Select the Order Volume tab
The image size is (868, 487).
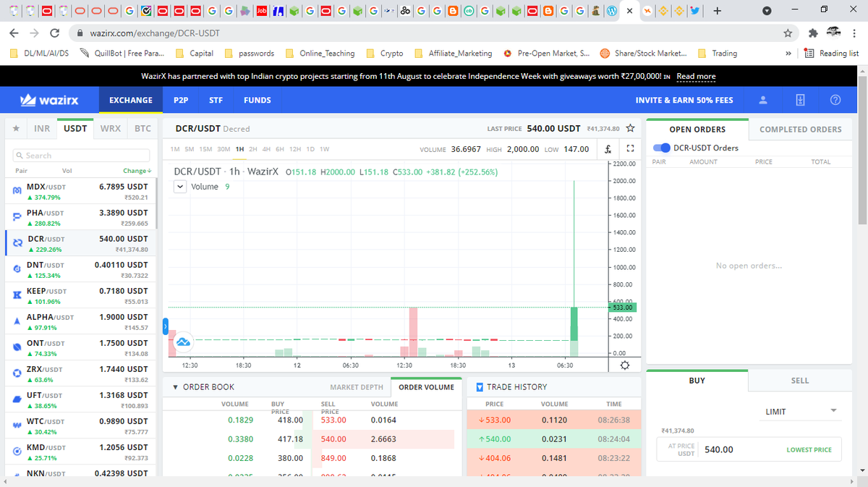[427, 387]
